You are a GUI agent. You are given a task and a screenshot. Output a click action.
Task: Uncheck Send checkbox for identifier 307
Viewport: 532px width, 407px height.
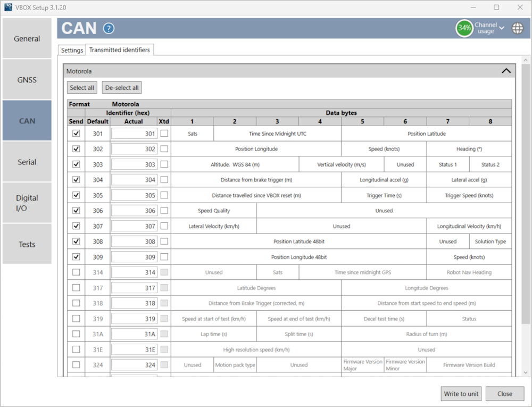coord(76,226)
